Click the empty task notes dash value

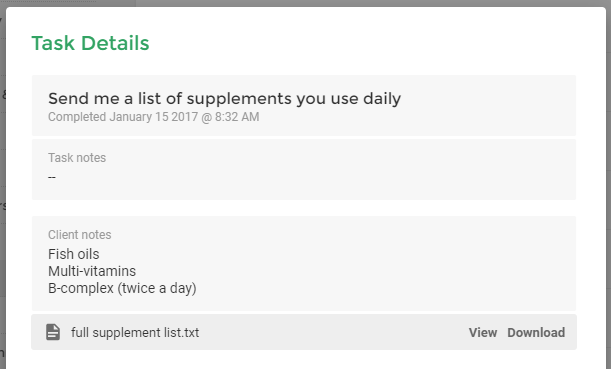52,177
